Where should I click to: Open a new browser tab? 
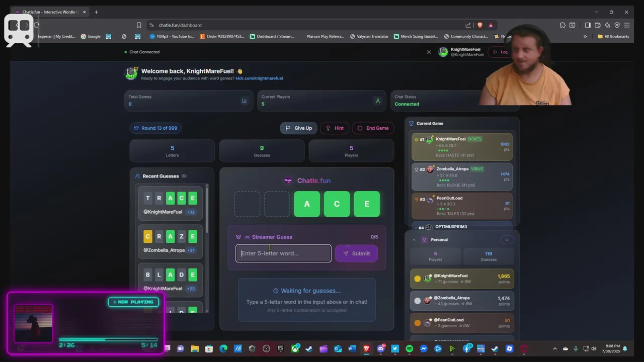tap(96, 12)
